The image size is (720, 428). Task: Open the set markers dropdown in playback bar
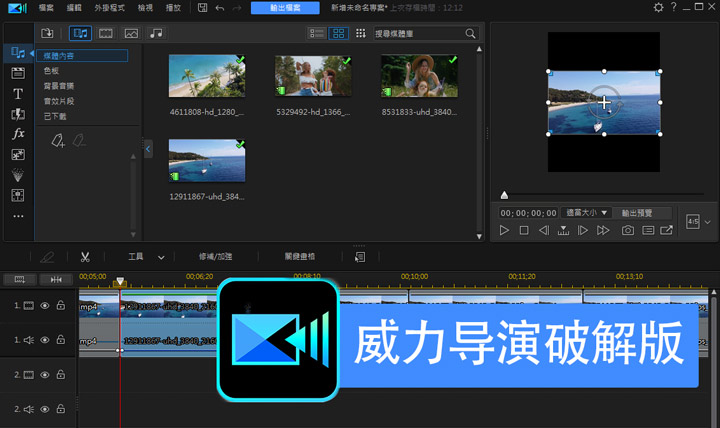click(x=563, y=231)
